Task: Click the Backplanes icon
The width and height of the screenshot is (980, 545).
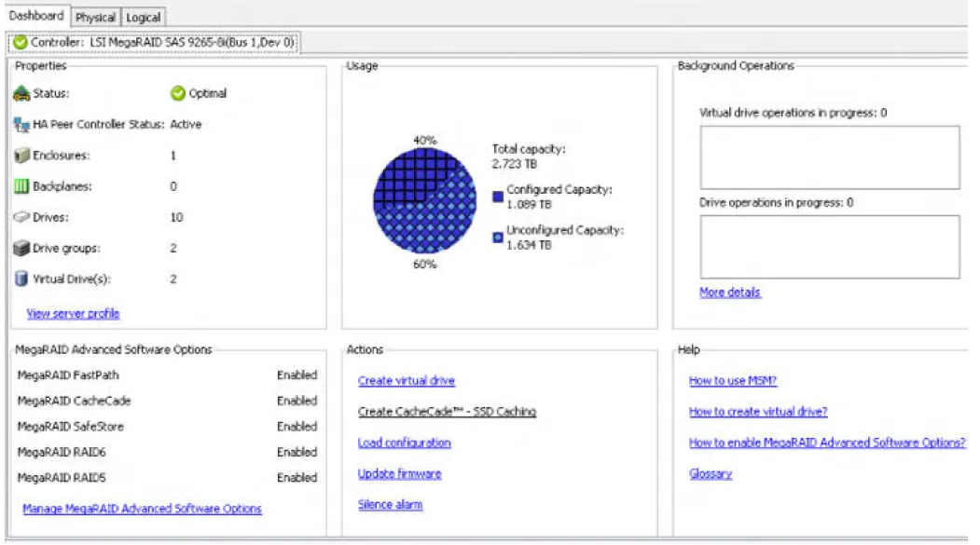Action: click(x=22, y=186)
